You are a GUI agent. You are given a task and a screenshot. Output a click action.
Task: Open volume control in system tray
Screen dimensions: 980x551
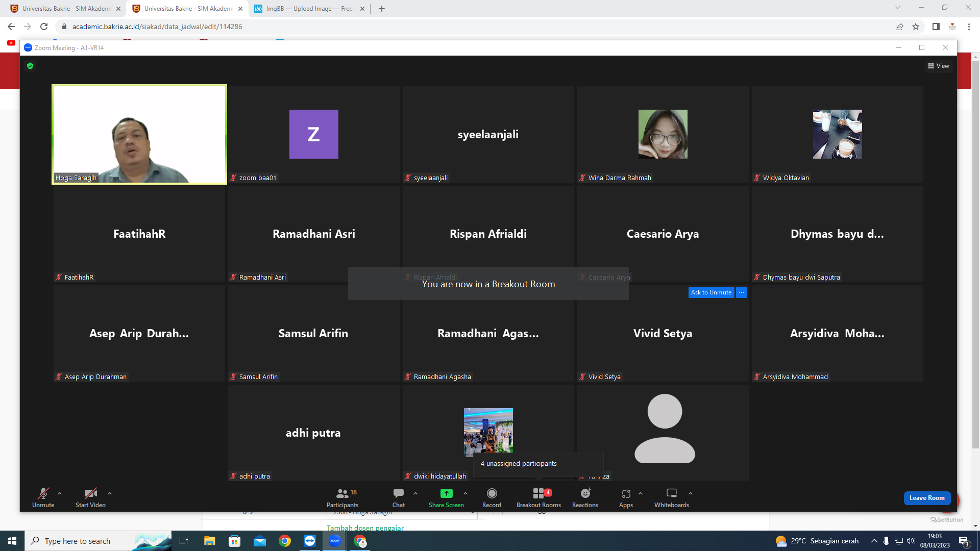(x=911, y=541)
